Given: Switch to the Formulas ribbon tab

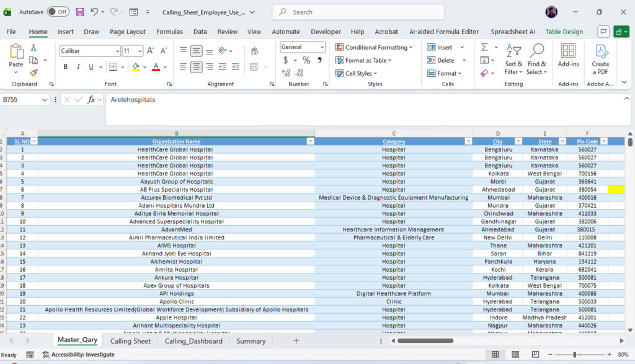Looking at the screenshot, I should (169, 32).
